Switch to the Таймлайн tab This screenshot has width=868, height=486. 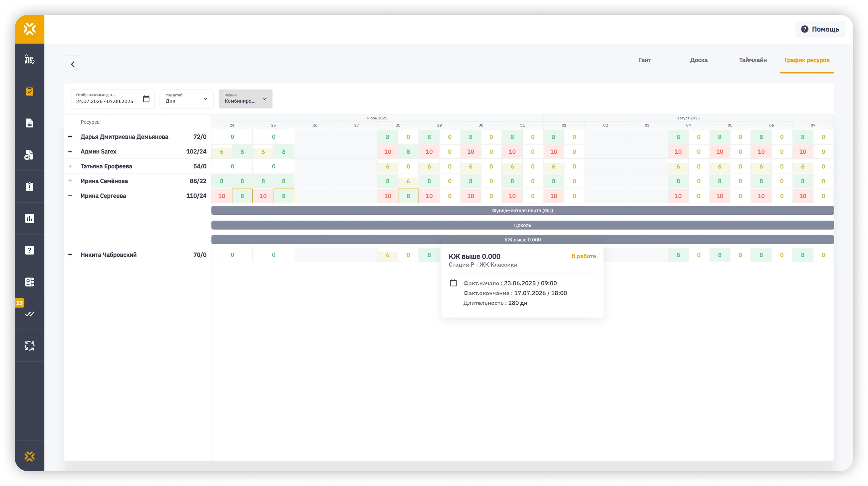tap(753, 60)
